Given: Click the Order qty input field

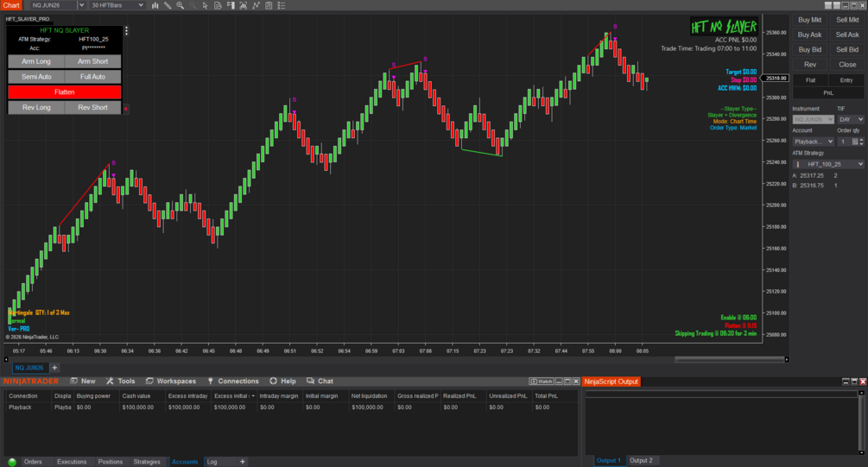Looking at the screenshot, I should (x=844, y=142).
